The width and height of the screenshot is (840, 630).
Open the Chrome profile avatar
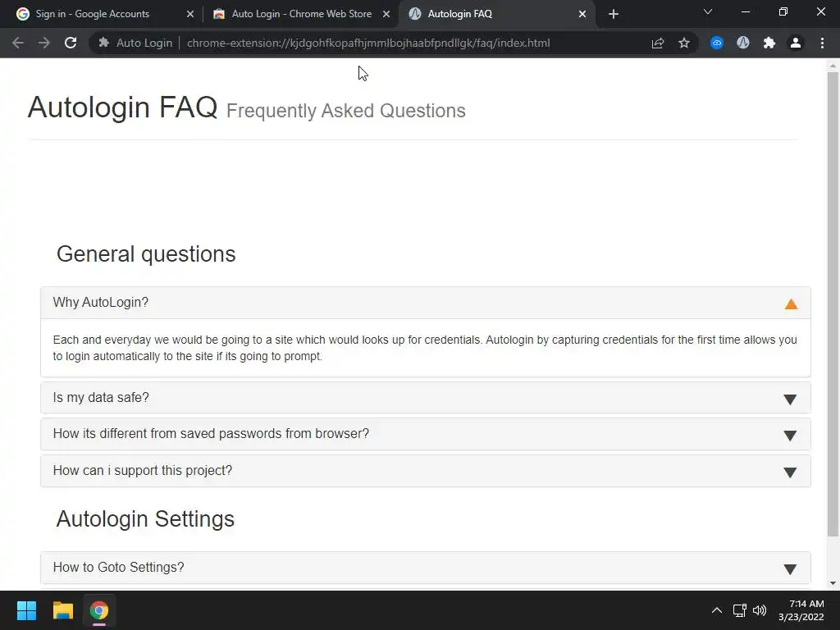tap(796, 43)
